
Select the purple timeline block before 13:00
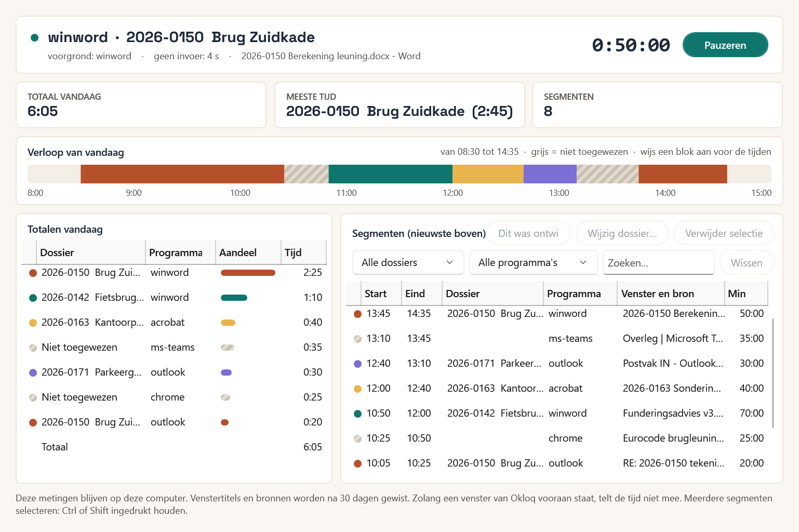pyautogui.click(x=550, y=174)
